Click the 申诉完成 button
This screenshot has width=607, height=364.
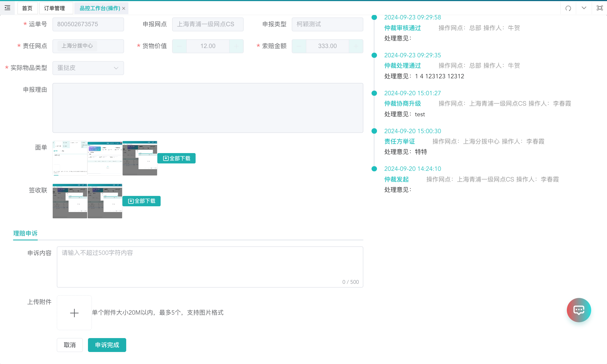[x=107, y=345]
